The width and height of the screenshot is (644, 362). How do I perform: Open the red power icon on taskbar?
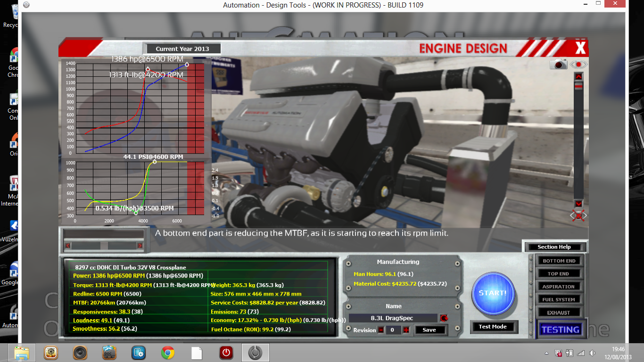[x=226, y=353]
